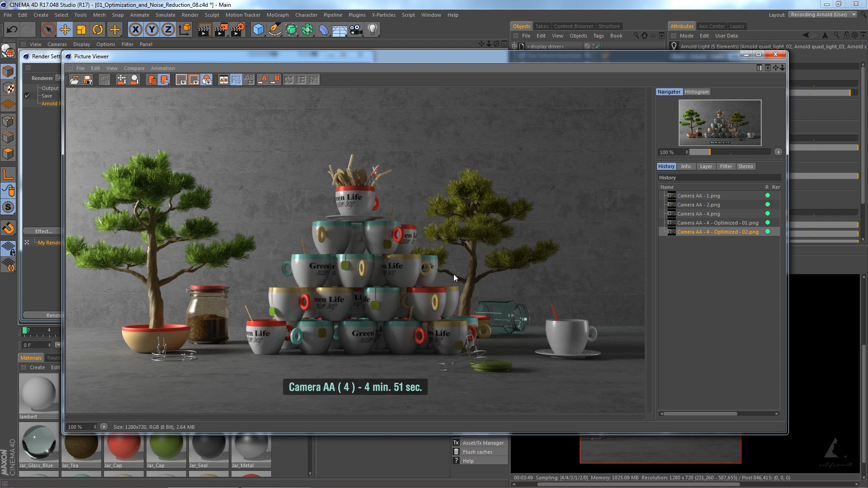Open the Edit Render Settings icon
Viewport: 868px width, 488px height.
click(x=237, y=29)
